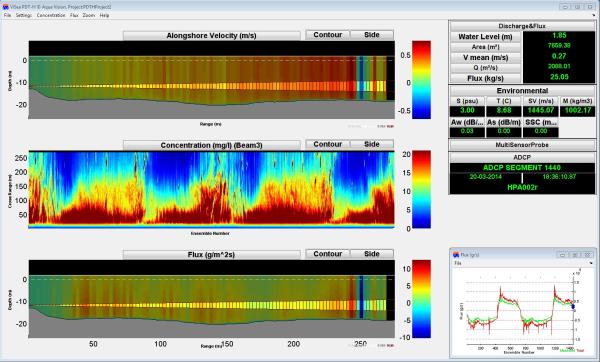Click the Aw value 0.03

click(467, 131)
